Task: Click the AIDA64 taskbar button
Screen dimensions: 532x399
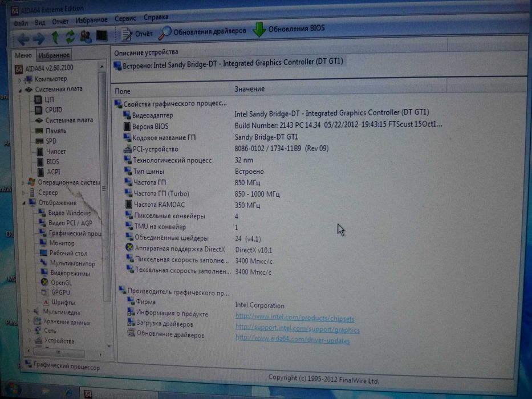Action: pyautogui.click(x=120, y=393)
